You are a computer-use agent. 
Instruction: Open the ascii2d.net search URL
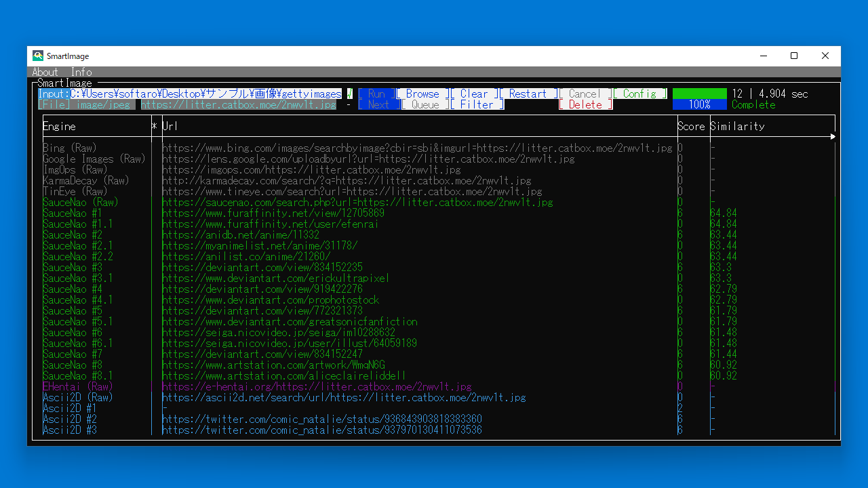(344, 397)
